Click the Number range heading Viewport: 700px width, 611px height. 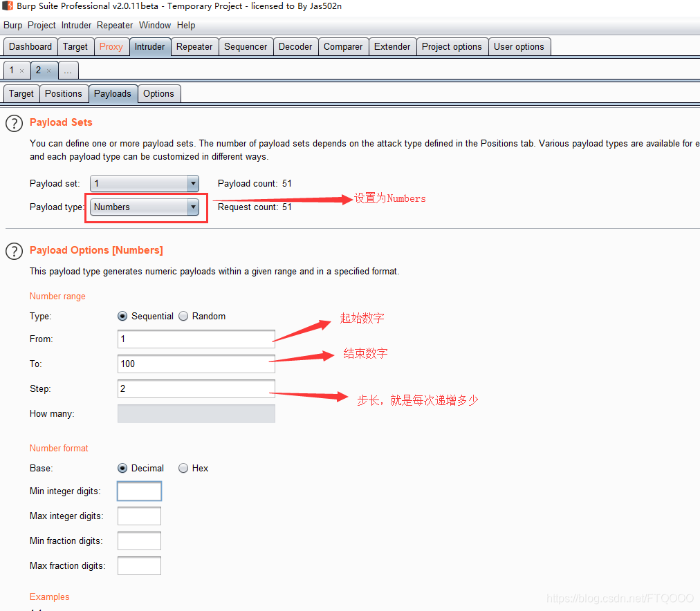pos(57,296)
